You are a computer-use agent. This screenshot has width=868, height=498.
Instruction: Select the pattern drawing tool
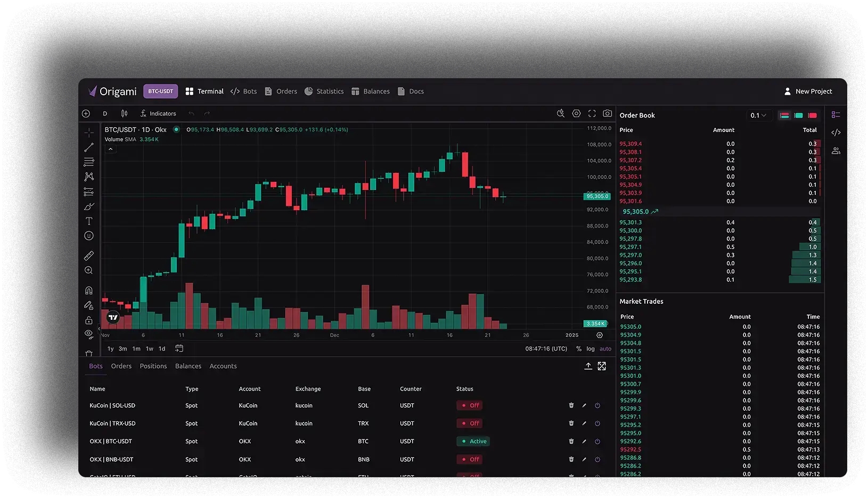point(89,177)
